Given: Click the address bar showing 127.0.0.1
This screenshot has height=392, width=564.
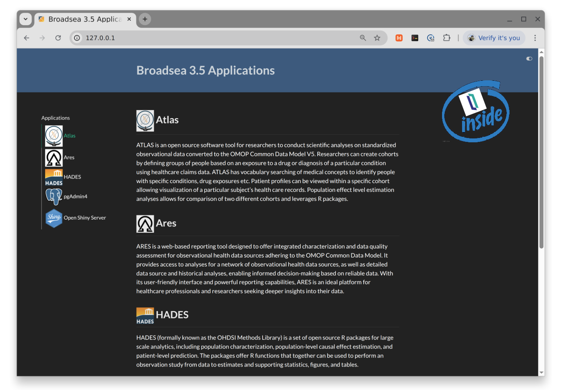Looking at the screenshot, I should [x=216, y=38].
